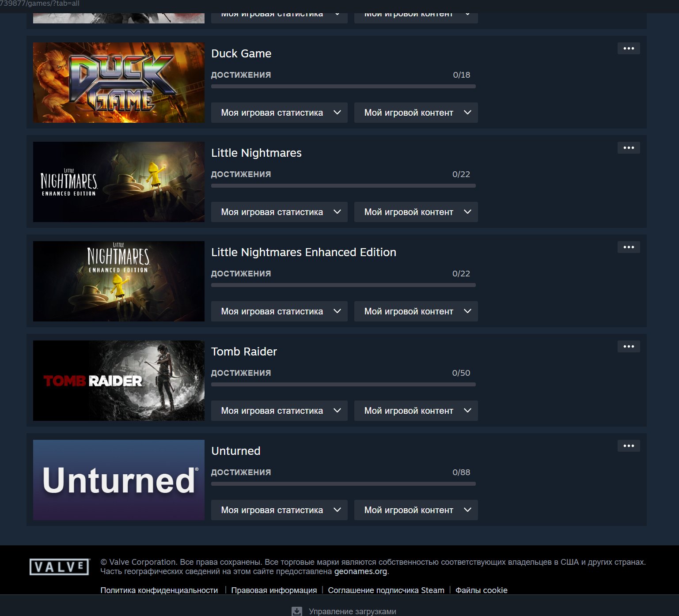This screenshot has width=679, height=616.
Task: Expand Little Nightmares' game content dropdown
Action: (416, 212)
